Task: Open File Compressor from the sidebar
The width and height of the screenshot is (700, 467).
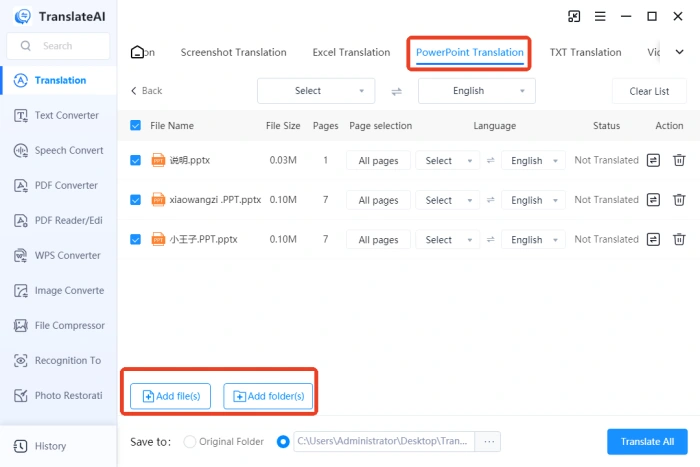Action: (58, 325)
